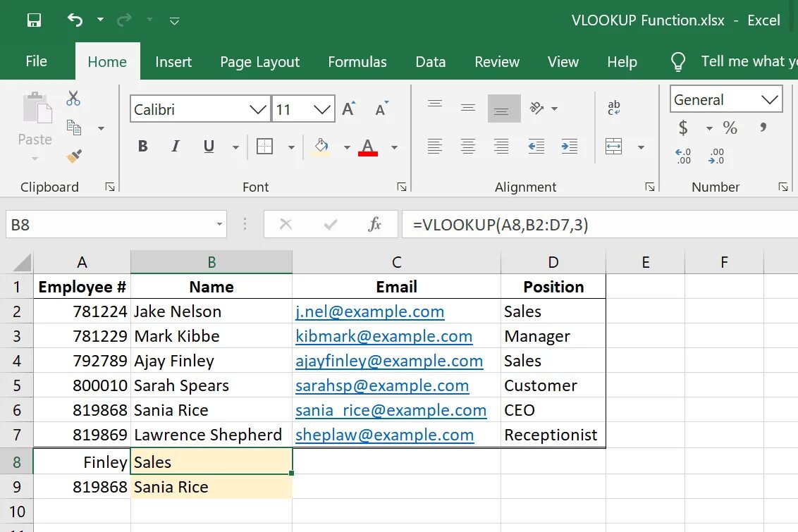Apply the yellow Fill Color bucket
This screenshot has width=798, height=532.
point(321,147)
